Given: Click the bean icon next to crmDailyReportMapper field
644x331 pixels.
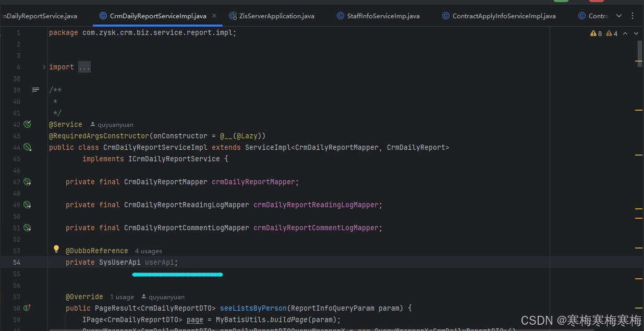Looking at the screenshot, I should pyautogui.click(x=27, y=182).
